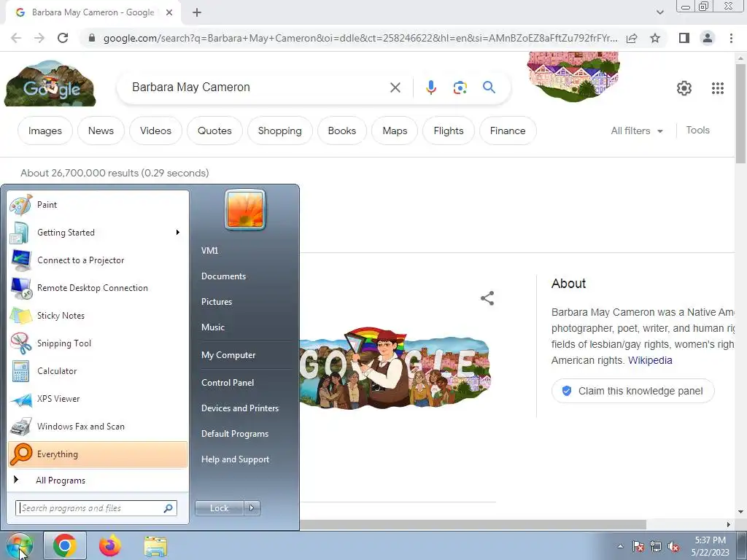Open shutdown options arrow beside Lock
Screen dimensions: 747x560
pos(252,508)
